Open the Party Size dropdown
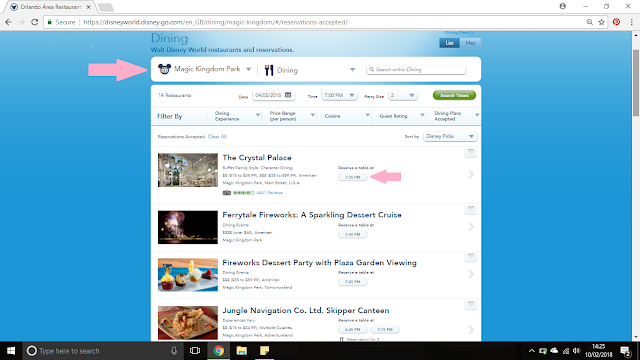The height and width of the screenshot is (360, 640). click(x=402, y=96)
